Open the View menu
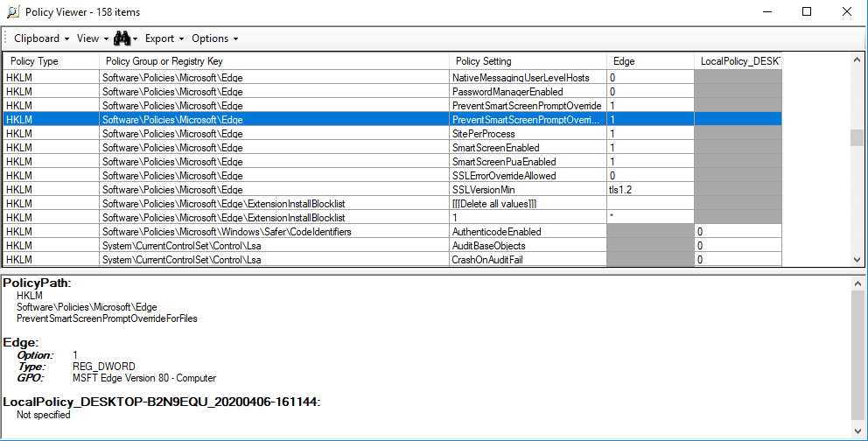Image resolution: width=868 pixels, height=441 pixels. [x=92, y=38]
